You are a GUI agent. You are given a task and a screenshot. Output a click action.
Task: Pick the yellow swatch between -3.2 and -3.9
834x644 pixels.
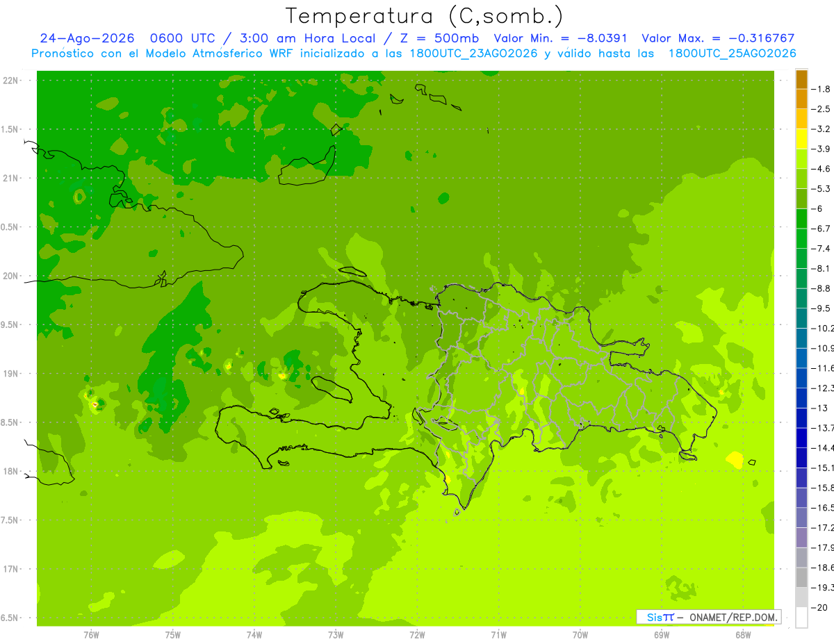[801, 139]
